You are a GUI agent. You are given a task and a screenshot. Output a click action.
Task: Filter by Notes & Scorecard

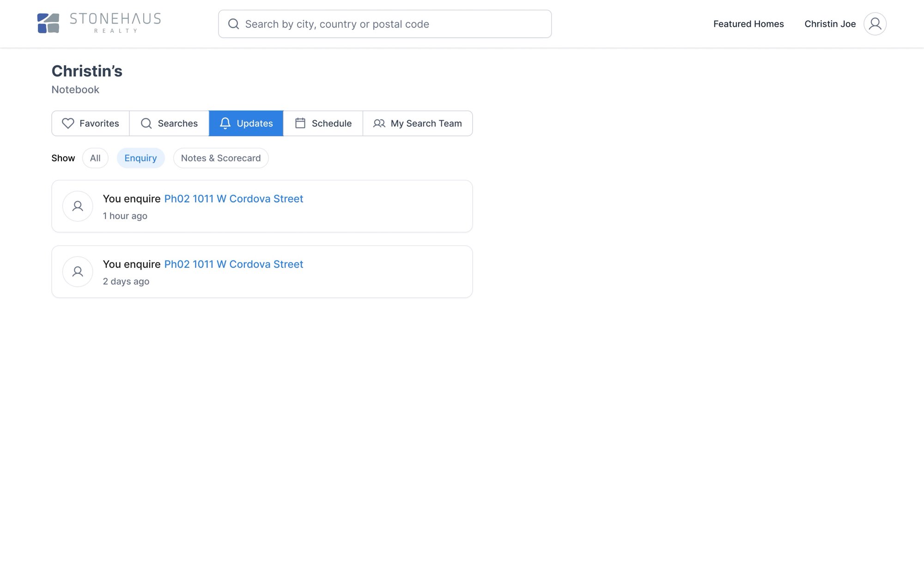click(221, 158)
